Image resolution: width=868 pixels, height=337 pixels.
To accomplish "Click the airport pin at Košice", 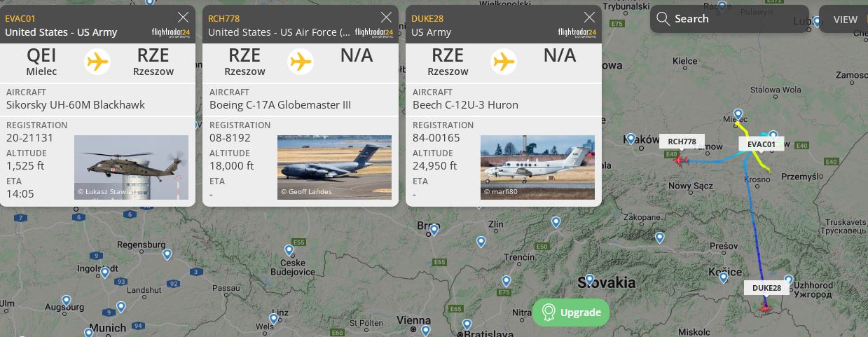I will click(x=724, y=277).
